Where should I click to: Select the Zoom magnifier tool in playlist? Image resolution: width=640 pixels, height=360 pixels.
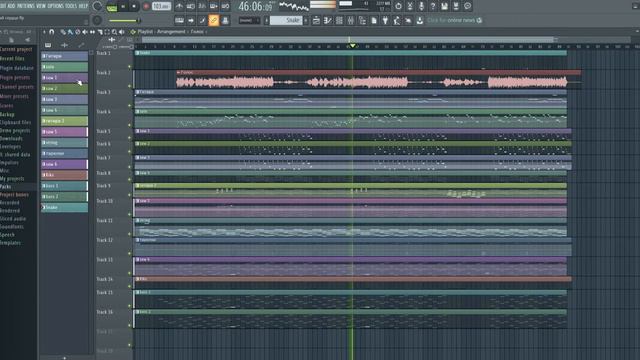pyautogui.click(x=114, y=32)
